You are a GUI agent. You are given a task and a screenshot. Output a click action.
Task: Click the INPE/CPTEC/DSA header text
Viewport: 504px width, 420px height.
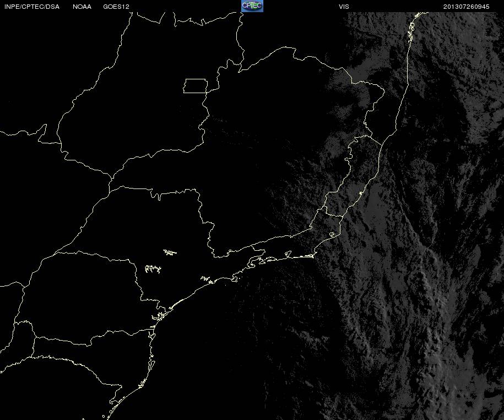click(32, 7)
